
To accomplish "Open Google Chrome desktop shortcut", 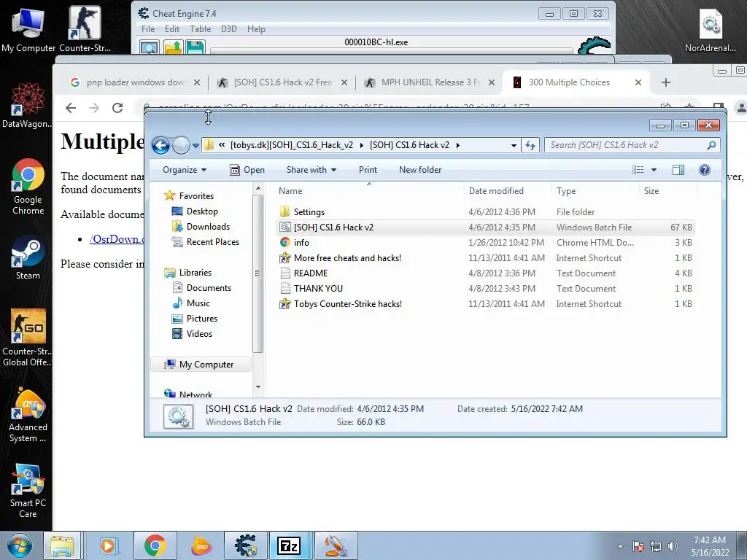I will click(x=28, y=186).
